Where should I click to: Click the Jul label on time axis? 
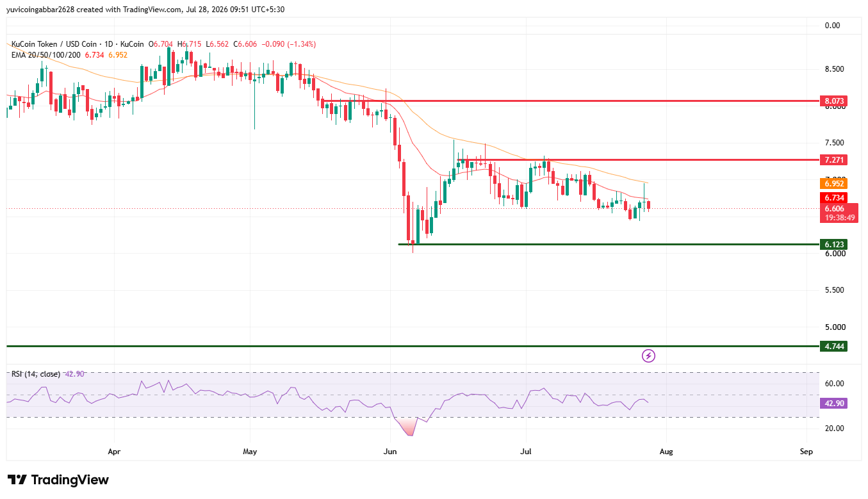tap(525, 452)
